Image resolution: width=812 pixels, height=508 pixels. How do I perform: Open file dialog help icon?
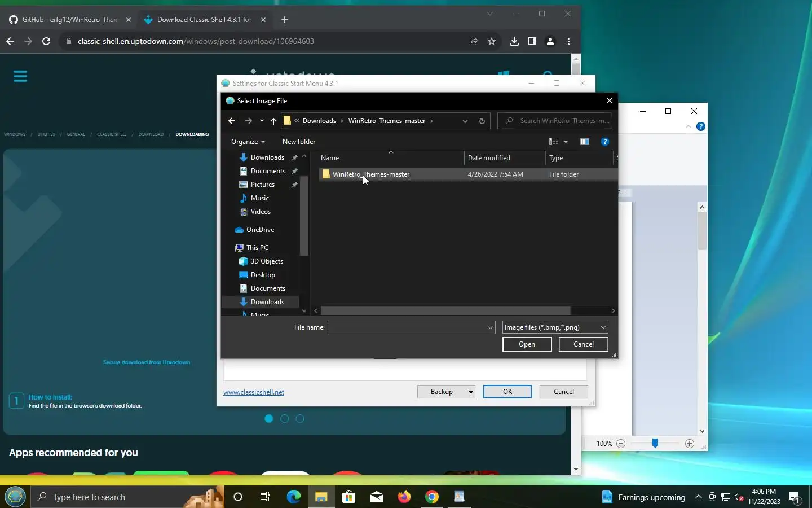click(x=605, y=142)
